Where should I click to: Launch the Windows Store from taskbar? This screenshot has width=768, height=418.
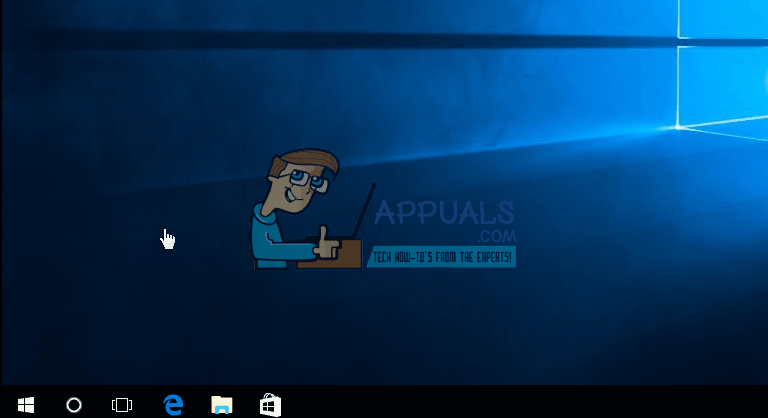270,405
